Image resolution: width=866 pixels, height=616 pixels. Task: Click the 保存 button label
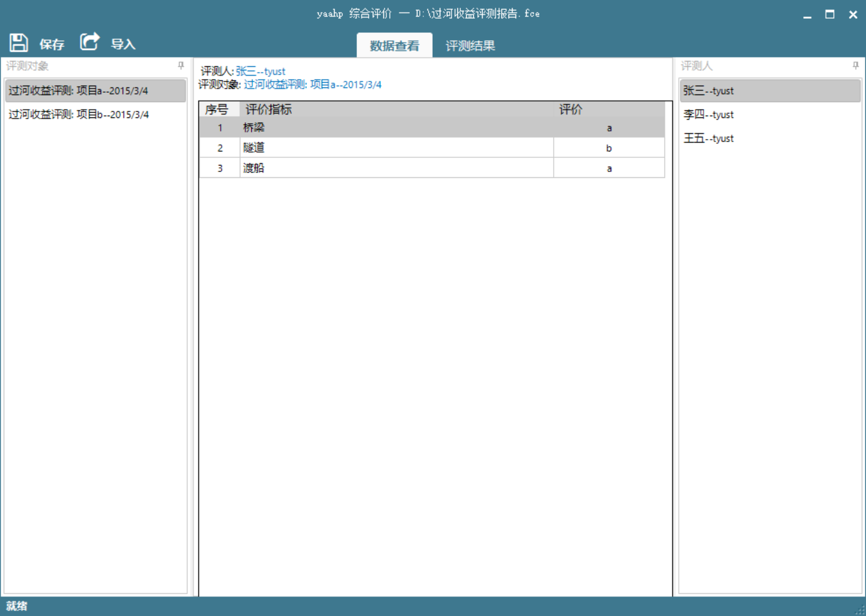click(x=52, y=44)
